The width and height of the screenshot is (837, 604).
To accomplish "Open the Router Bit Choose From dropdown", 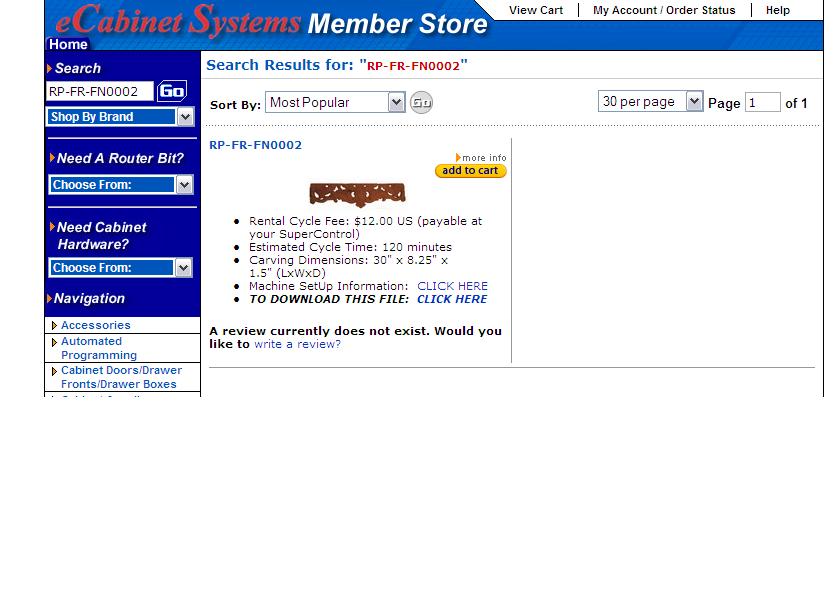I will point(120,185).
